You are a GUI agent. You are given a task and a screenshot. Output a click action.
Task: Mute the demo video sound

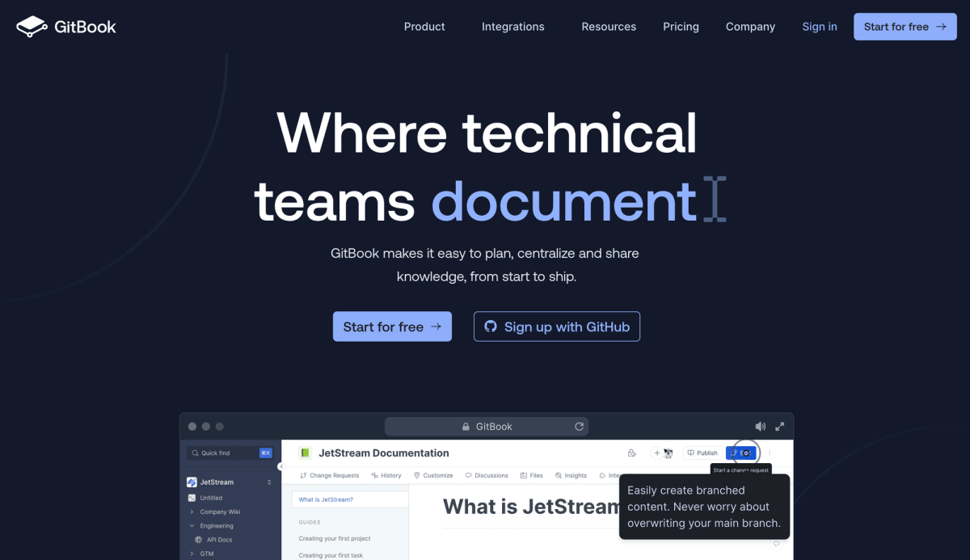pos(760,427)
